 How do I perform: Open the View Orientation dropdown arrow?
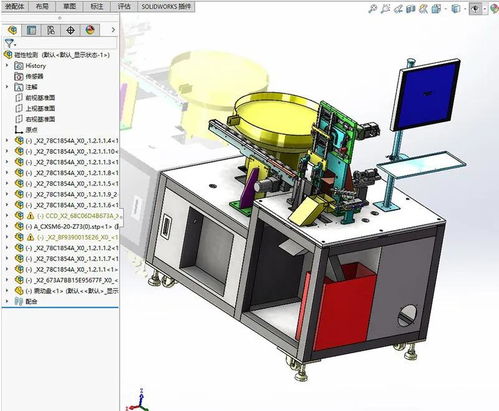(x=445, y=9)
